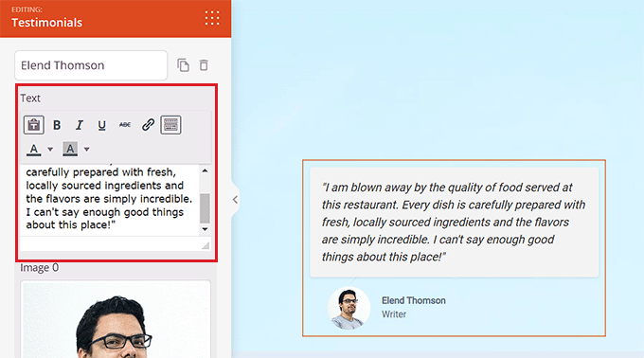Viewport: 644px width, 358px height.
Task: Insert or edit link
Action: (x=148, y=125)
